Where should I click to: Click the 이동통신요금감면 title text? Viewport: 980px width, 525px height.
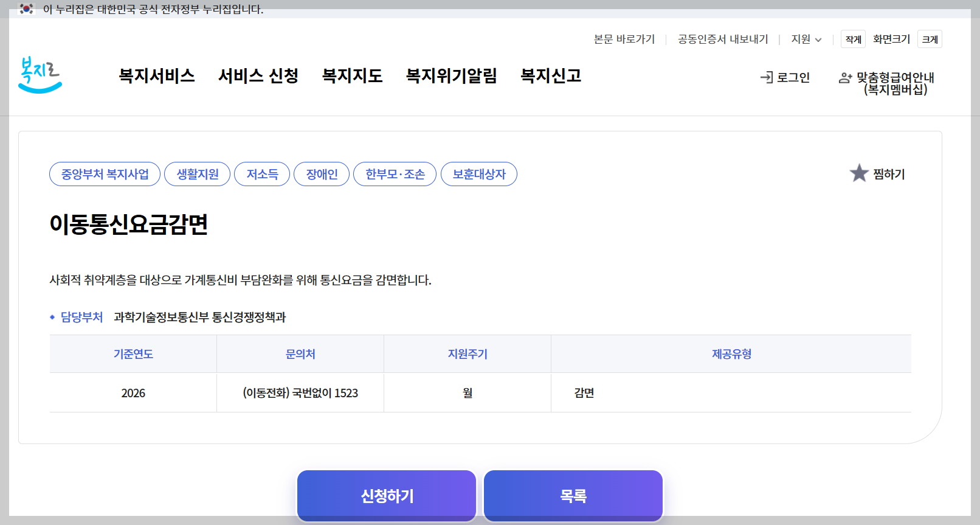[x=129, y=224]
